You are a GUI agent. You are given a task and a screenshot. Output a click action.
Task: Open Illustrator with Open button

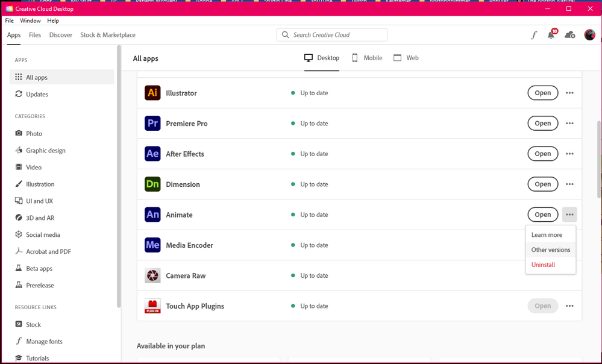point(543,93)
